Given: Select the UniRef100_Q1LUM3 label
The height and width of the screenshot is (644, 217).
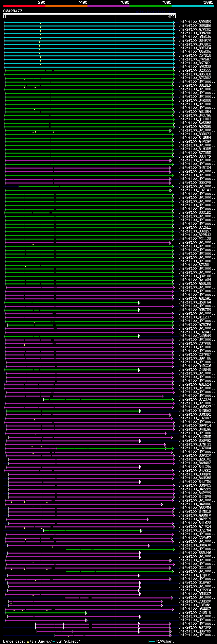Looking at the screenshot, I should 195,119.
